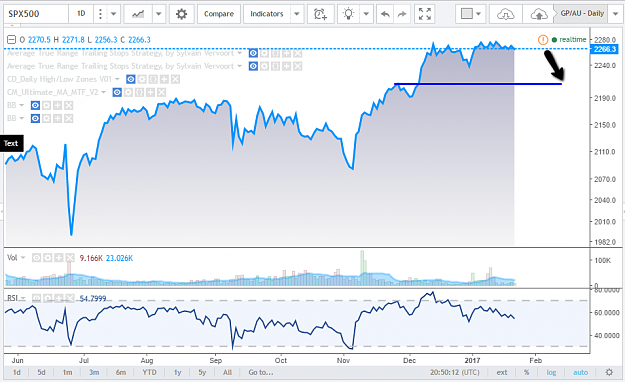The height and width of the screenshot is (382, 625).
Task: Open the Go to... date button
Action: point(261,372)
